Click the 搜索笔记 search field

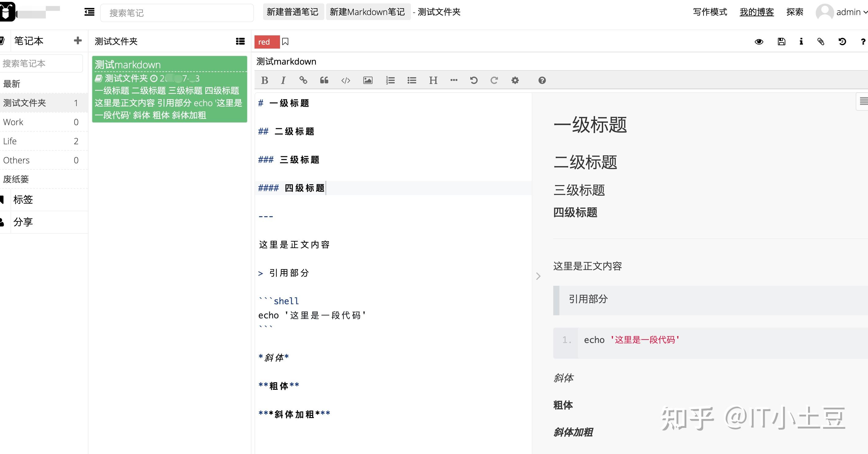click(177, 13)
